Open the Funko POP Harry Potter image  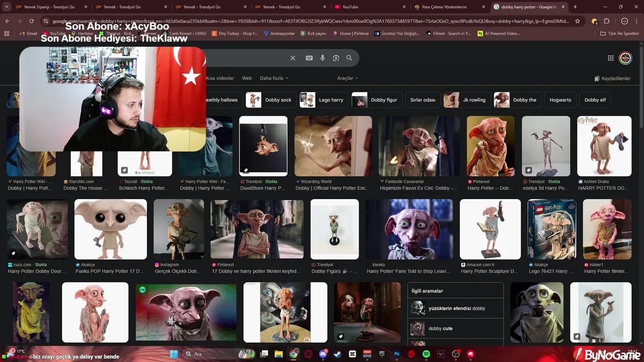111,229
